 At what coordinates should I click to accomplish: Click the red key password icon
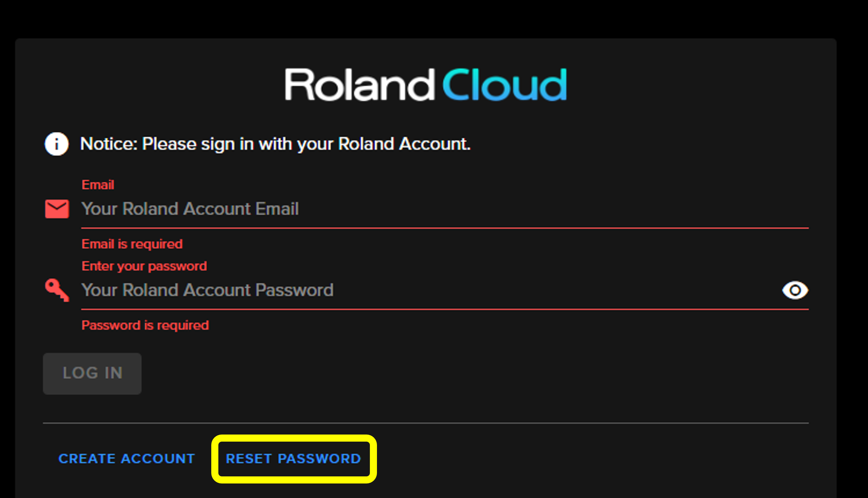[57, 290]
